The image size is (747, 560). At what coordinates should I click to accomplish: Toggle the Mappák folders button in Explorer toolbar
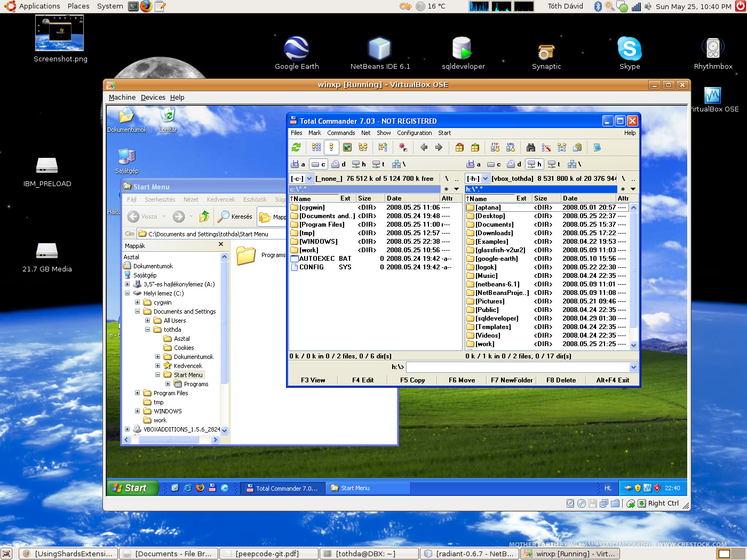(x=273, y=217)
